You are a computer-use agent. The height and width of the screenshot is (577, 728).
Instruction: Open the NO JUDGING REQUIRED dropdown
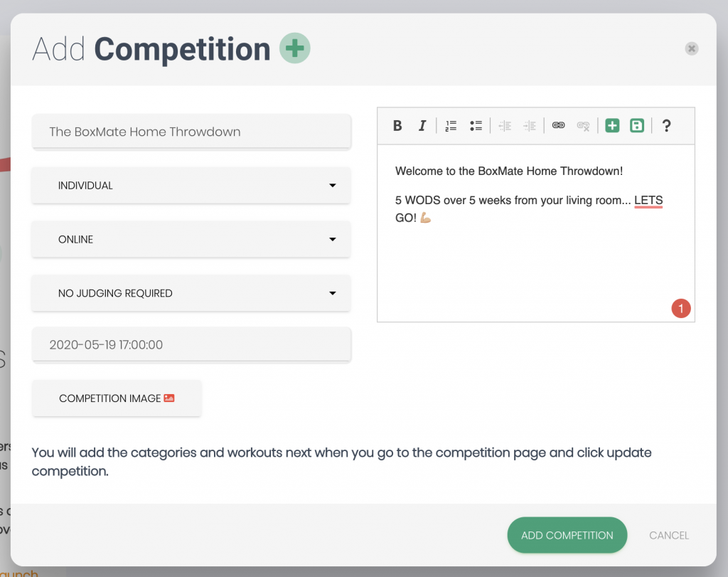(191, 293)
